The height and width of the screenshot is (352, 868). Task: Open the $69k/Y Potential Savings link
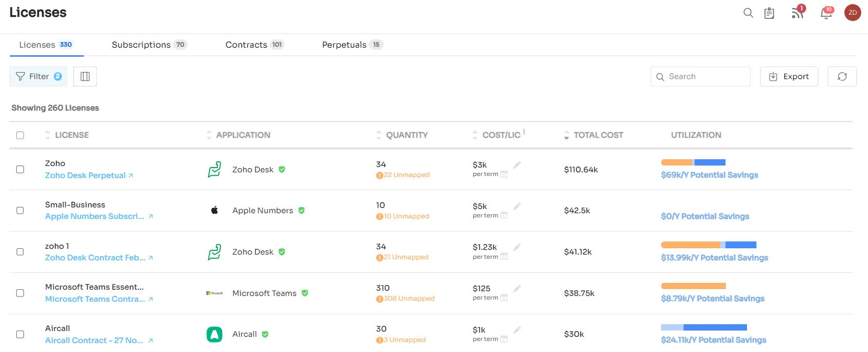[709, 175]
